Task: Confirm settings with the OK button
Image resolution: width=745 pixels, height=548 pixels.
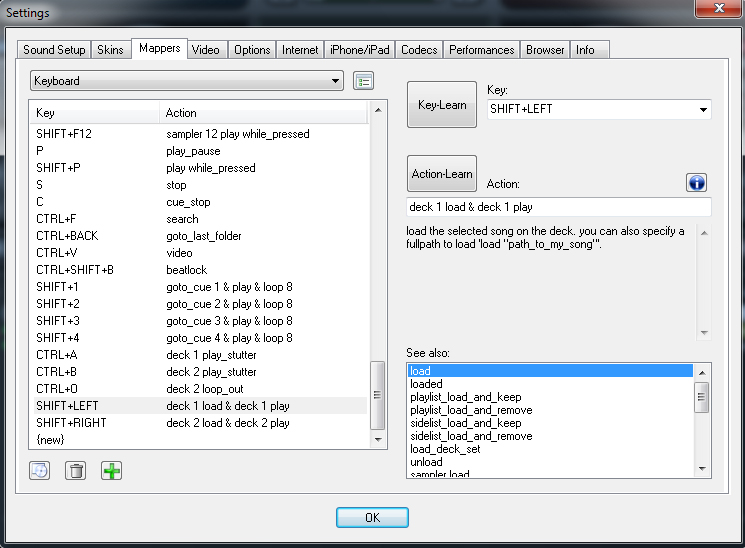Action: (372, 517)
